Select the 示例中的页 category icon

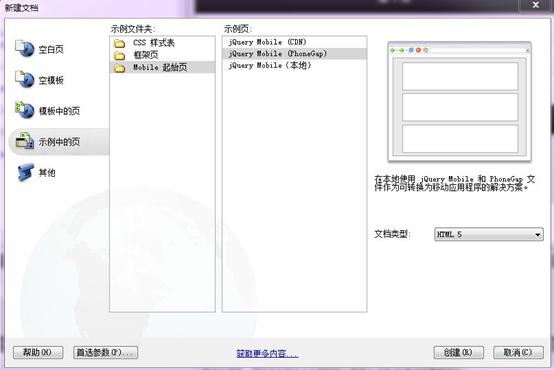[24, 141]
